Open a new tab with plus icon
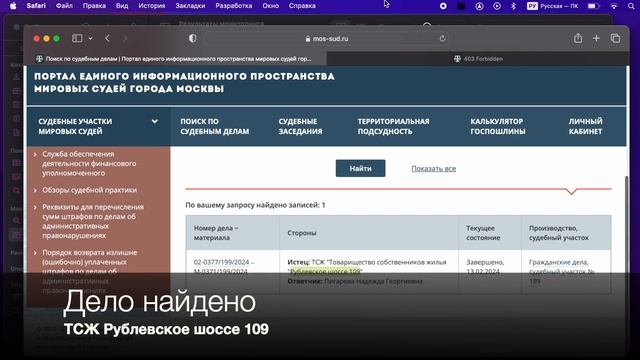 pyautogui.click(x=596, y=38)
